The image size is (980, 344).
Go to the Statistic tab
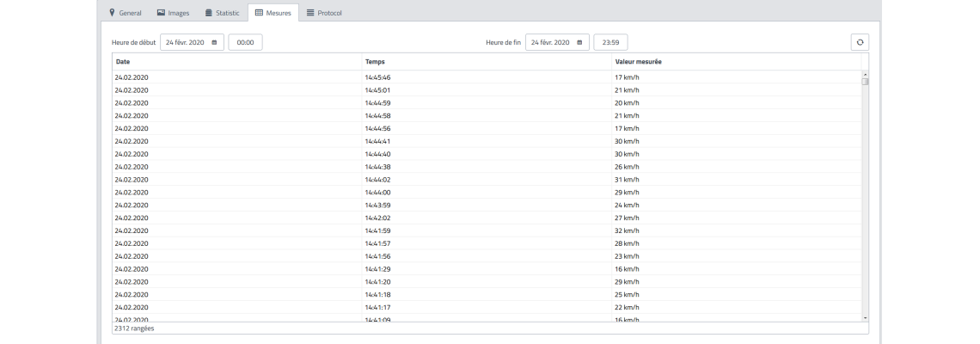click(x=221, y=13)
